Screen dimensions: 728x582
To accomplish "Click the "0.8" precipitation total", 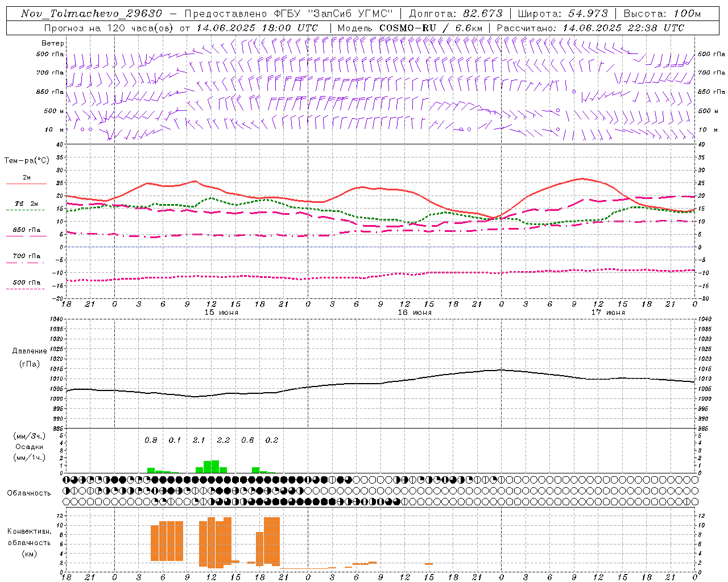I will 151,440.
